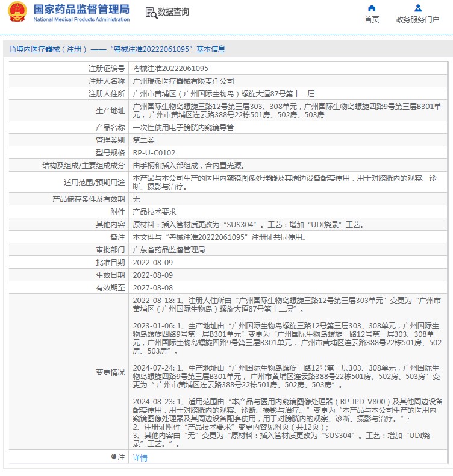Click the 审批部门 label
The height and width of the screenshot is (476, 453).
coord(110,250)
